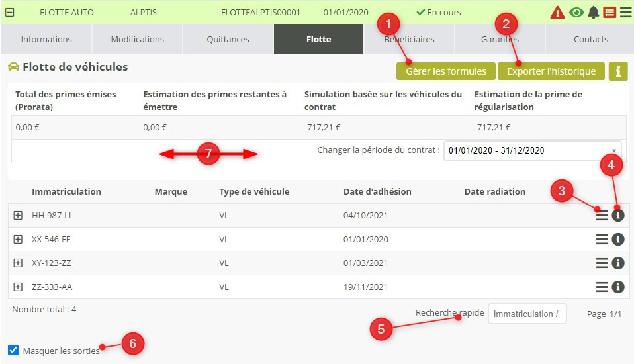
Task: Click the green eye icon in header
Action: click(576, 13)
